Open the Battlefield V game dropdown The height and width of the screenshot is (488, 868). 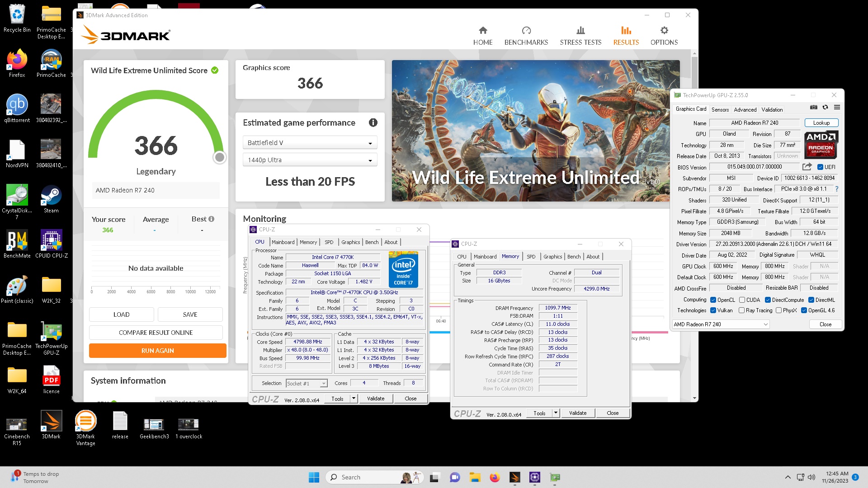coord(310,143)
